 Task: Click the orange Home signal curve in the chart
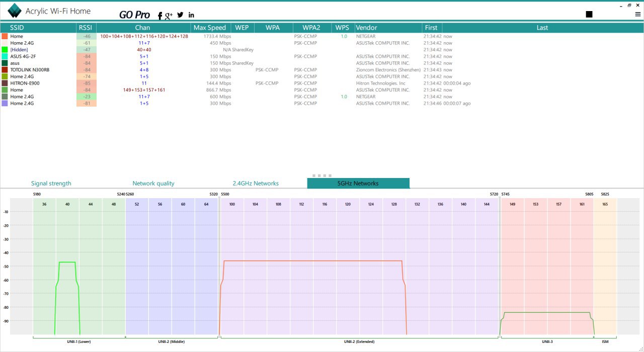pos(312,261)
